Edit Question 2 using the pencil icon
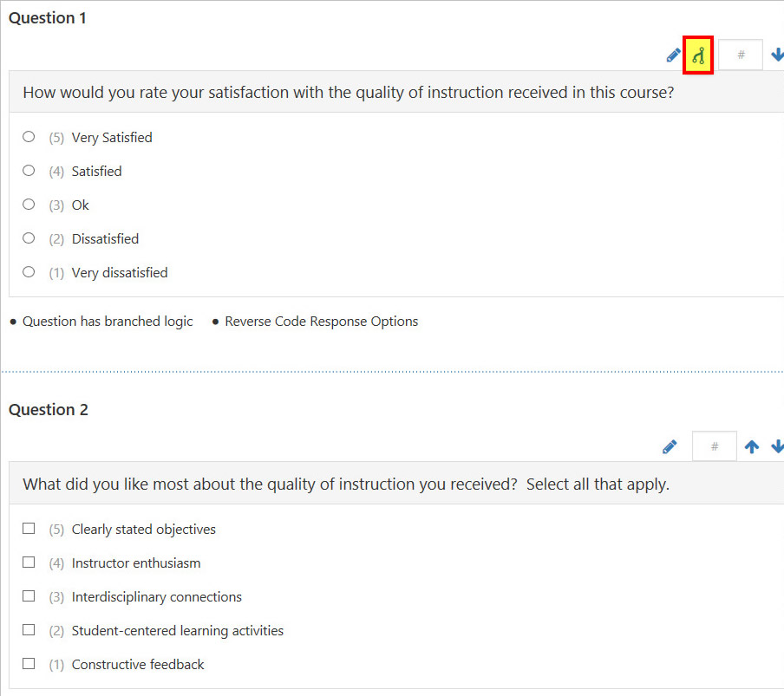This screenshot has height=696, width=784. coord(670,446)
